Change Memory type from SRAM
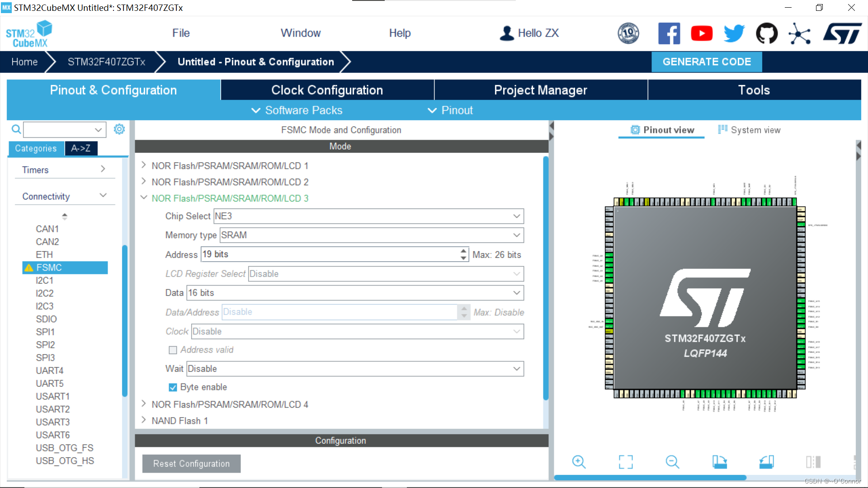Screen dimensions: 868x488 [516, 235]
